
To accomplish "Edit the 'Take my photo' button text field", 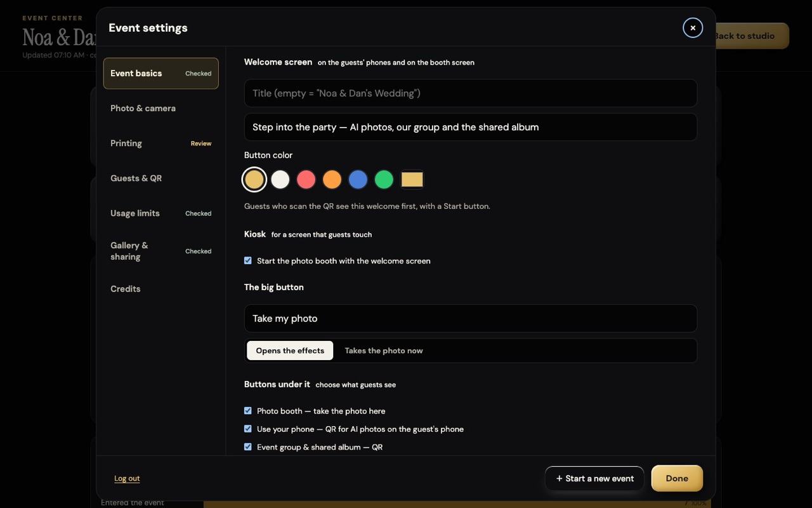I will [x=471, y=318].
